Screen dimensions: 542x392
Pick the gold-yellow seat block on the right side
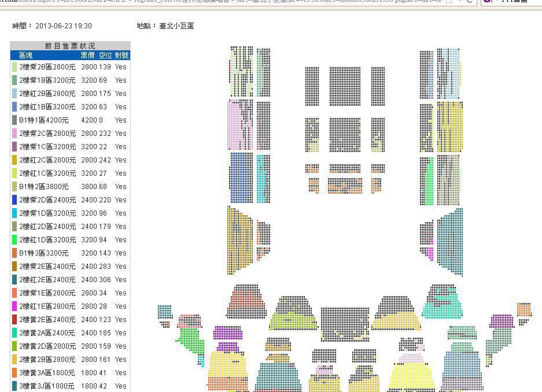click(x=449, y=127)
